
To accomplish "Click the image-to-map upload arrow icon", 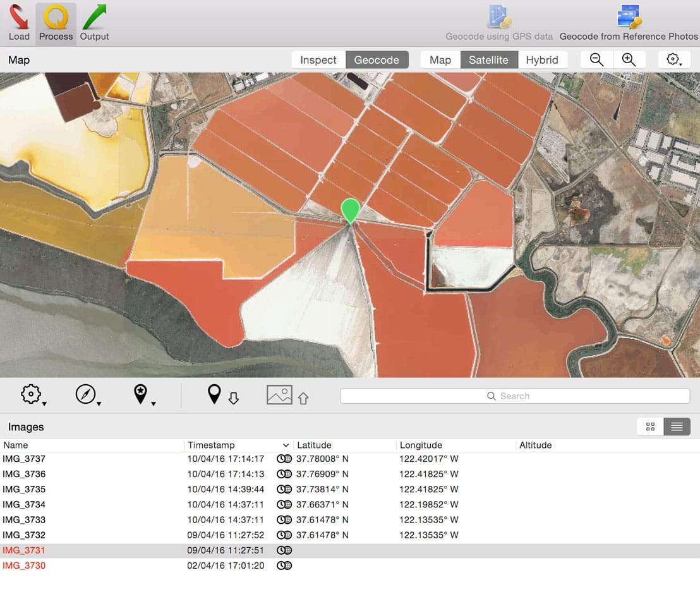I will click(288, 396).
